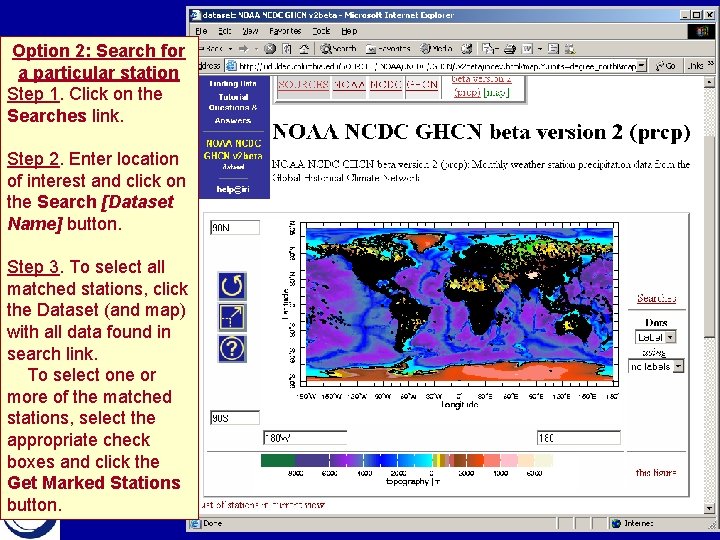Click the Searches link
720x540 pixels.
click(x=656, y=298)
